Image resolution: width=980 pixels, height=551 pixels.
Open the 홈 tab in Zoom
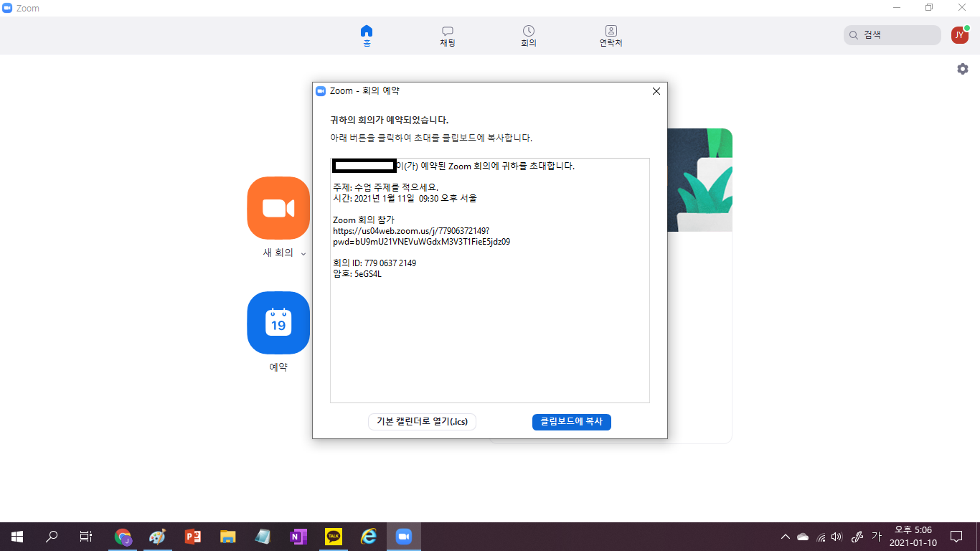[x=367, y=36]
